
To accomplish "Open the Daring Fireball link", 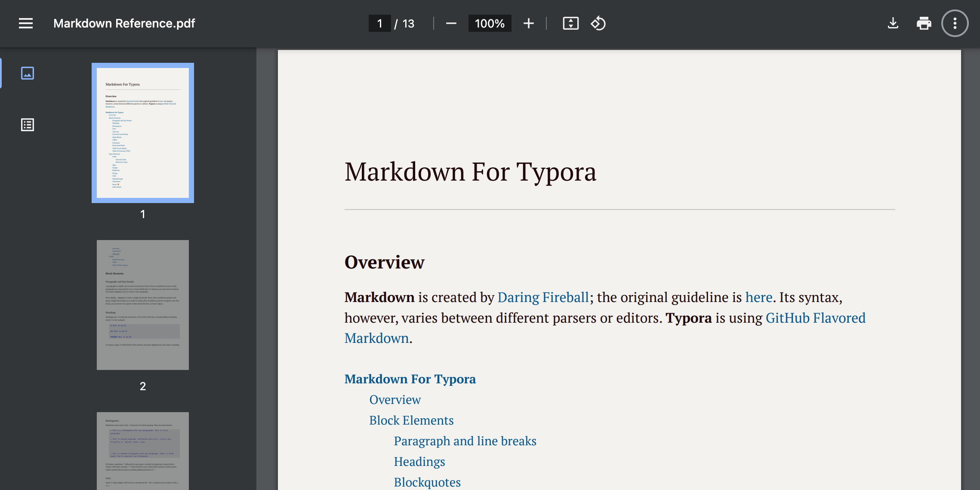I will 543,297.
